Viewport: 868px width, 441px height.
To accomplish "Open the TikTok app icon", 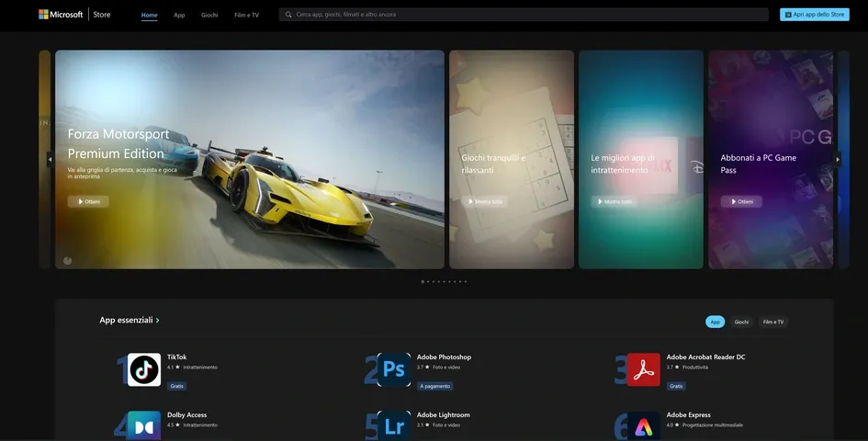I will tap(144, 369).
